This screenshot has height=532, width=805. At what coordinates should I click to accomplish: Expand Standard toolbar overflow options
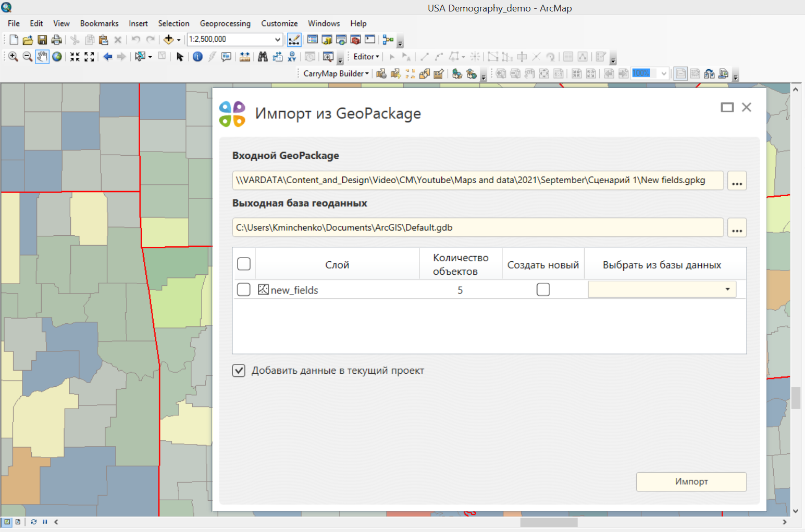coord(400,43)
